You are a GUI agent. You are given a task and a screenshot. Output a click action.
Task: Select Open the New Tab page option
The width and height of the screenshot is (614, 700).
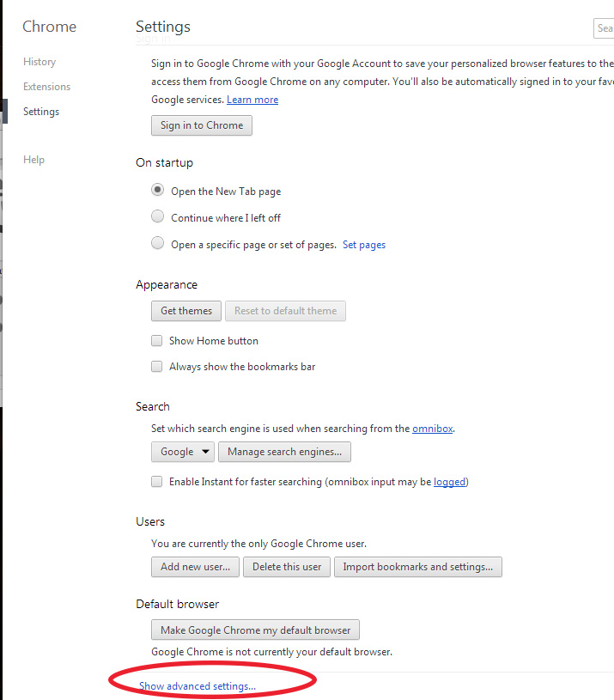157,190
